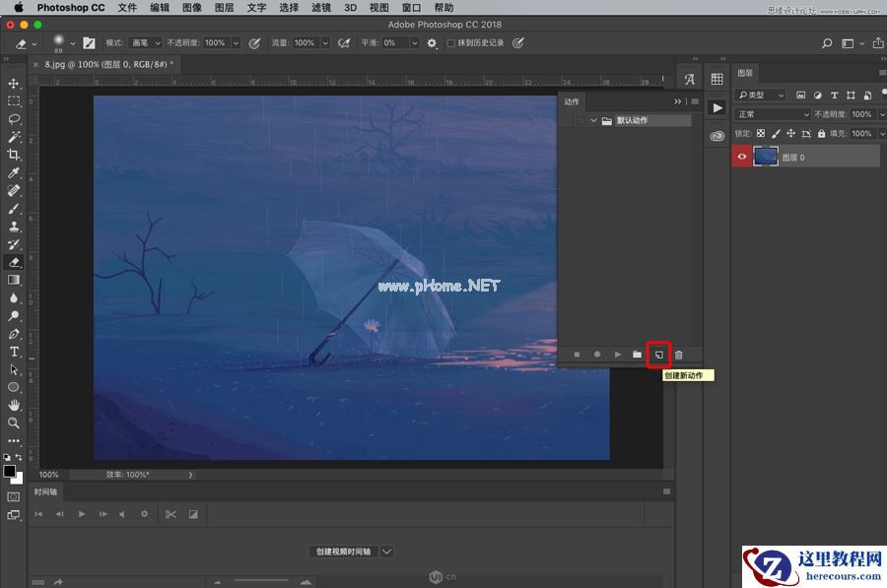Click the create new action icon

(x=658, y=355)
